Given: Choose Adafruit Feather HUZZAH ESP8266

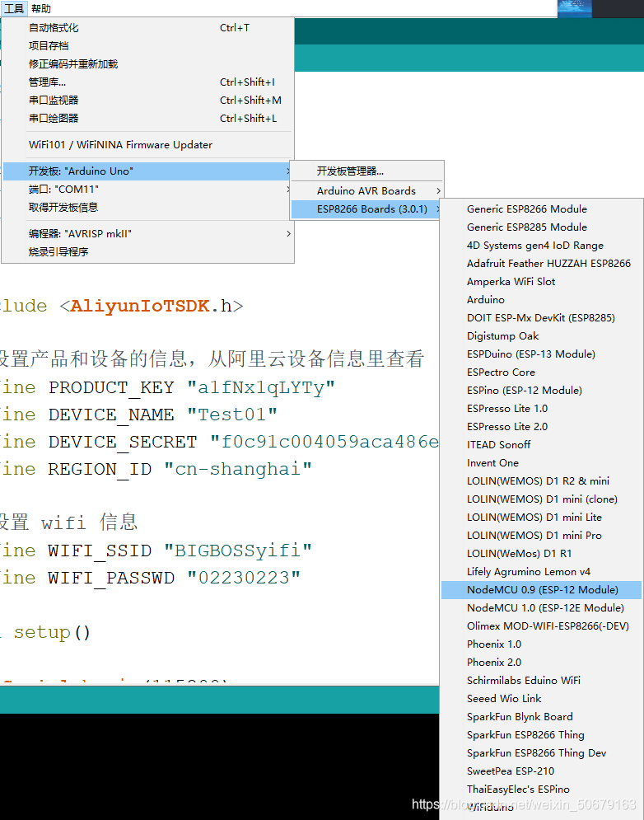Looking at the screenshot, I should pyautogui.click(x=542, y=264).
